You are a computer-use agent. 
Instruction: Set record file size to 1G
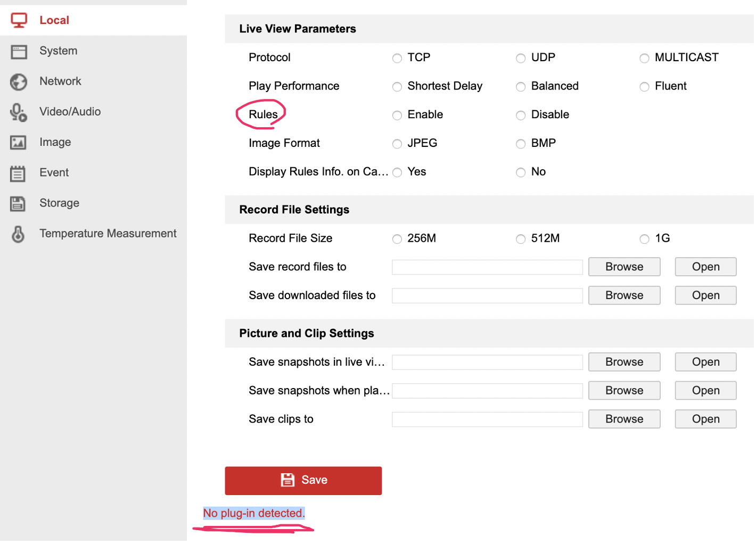[x=644, y=239]
